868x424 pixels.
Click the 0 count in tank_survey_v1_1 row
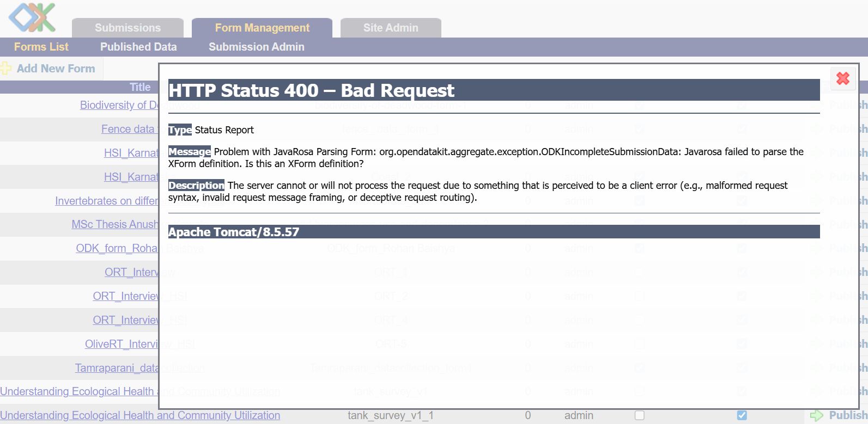tap(527, 415)
